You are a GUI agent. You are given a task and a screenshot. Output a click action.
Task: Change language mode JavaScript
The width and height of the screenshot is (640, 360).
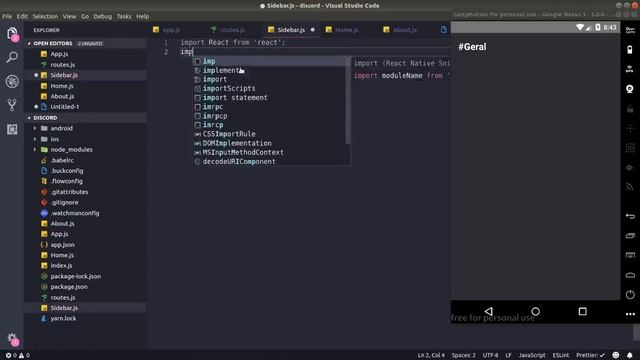coord(532,356)
